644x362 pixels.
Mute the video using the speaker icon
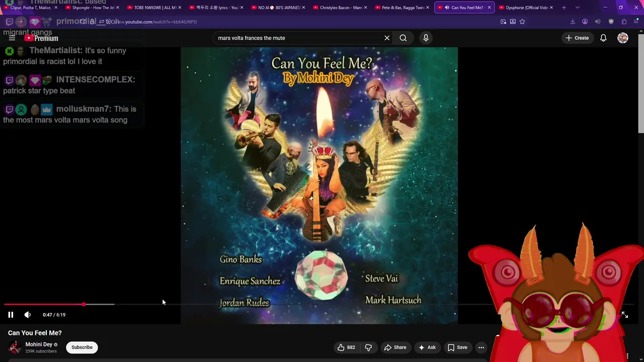point(27,315)
